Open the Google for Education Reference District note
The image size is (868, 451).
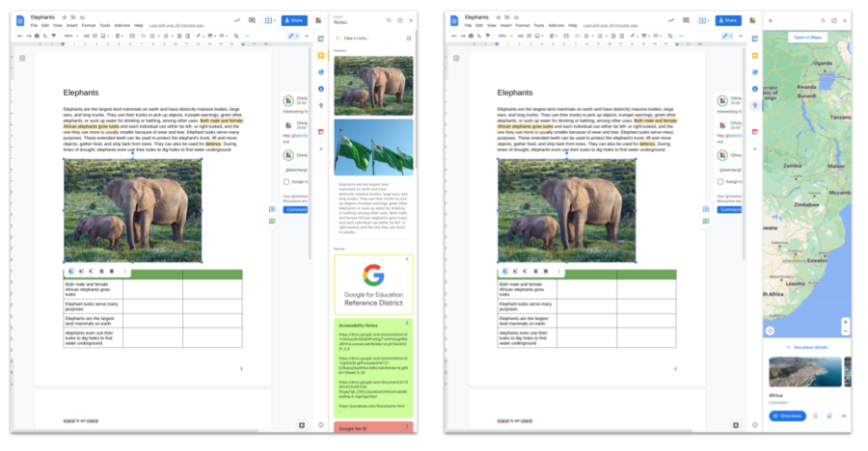pos(373,284)
